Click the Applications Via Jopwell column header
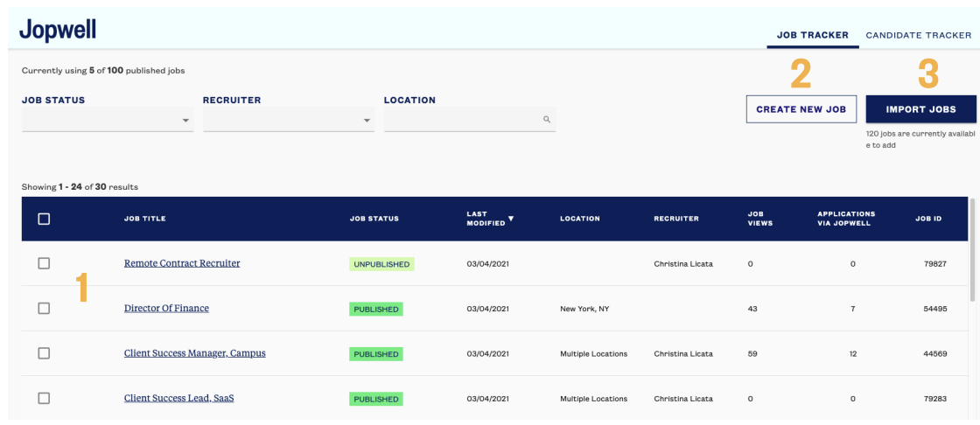The width and height of the screenshot is (980, 425). point(846,219)
